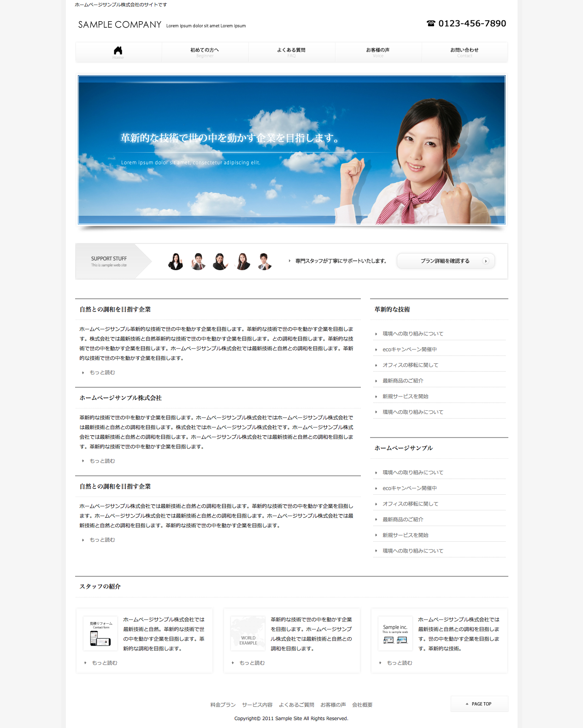
Task: Open the ecoキャンペーン開催中 link under 革新的な技術
Action: 409,349
